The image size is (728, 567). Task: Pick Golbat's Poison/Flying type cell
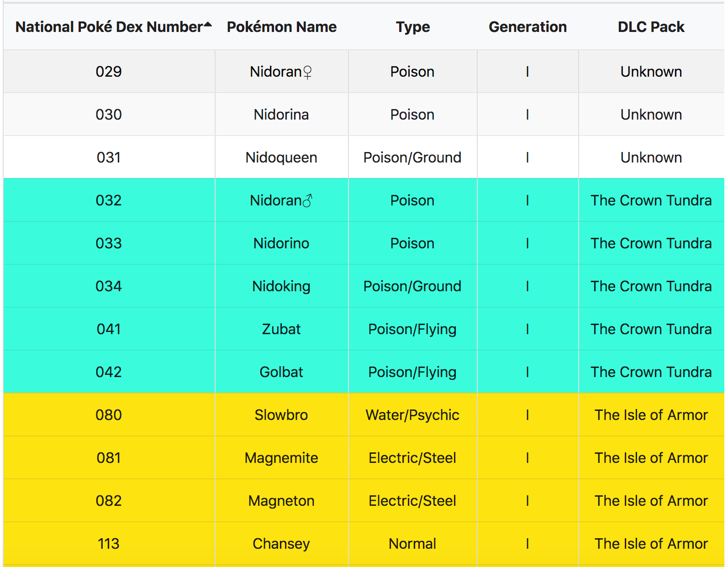click(x=412, y=372)
